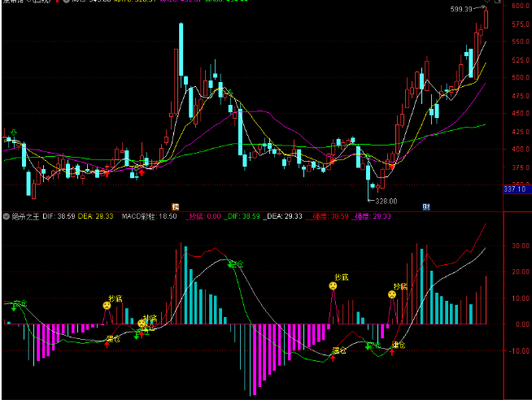Image resolution: width=532 pixels, height=400 pixels.
Task: Click the 450.0 price axis label
Action: (x=521, y=114)
